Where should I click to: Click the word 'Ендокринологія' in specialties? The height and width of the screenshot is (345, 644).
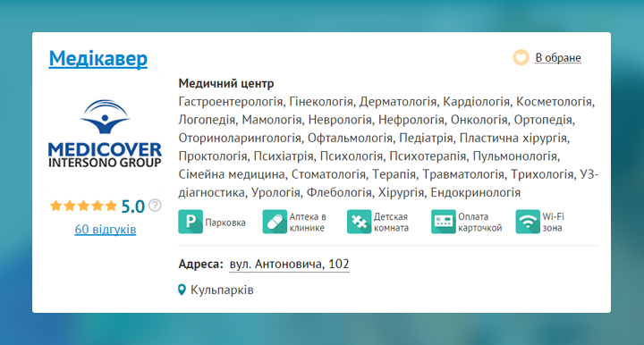[475, 192]
